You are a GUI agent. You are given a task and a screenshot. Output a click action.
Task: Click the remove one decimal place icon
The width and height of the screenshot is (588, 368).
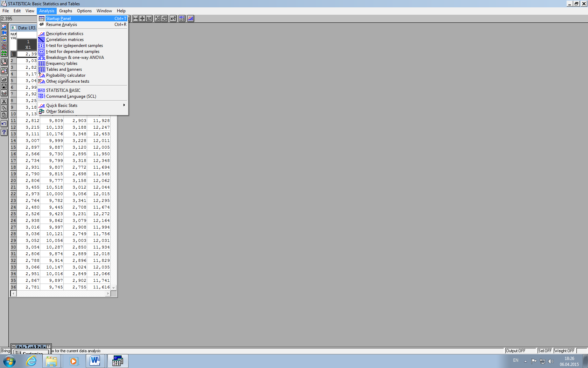[x=164, y=19]
